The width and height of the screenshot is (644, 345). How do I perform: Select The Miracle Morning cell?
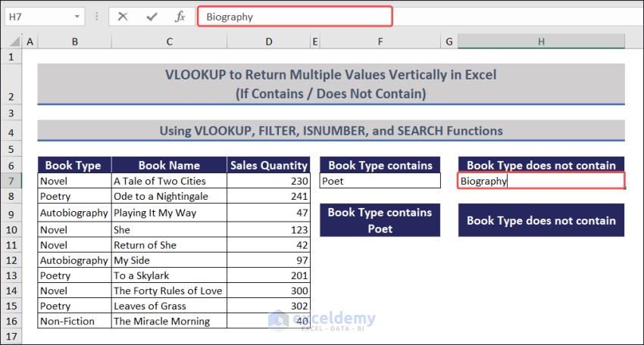pyautogui.click(x=169, y=322)
